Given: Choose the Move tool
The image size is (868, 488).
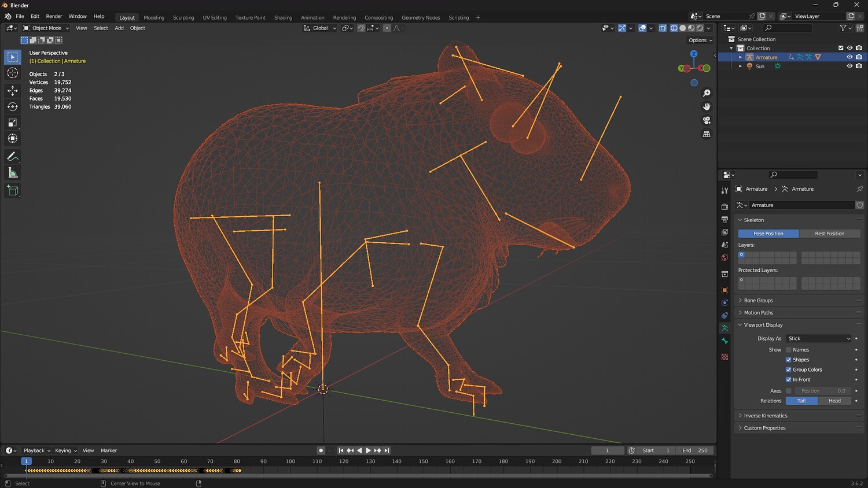Looking at the screenshot, I should tap(13, 90).
